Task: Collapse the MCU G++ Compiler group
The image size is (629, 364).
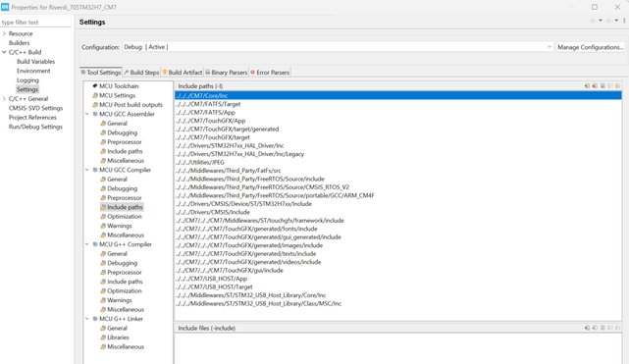Action: click(x=87, y=244)
